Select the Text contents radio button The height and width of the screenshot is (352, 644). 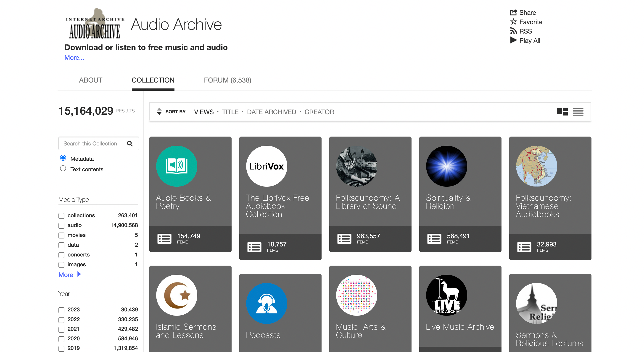pos(63,168)
